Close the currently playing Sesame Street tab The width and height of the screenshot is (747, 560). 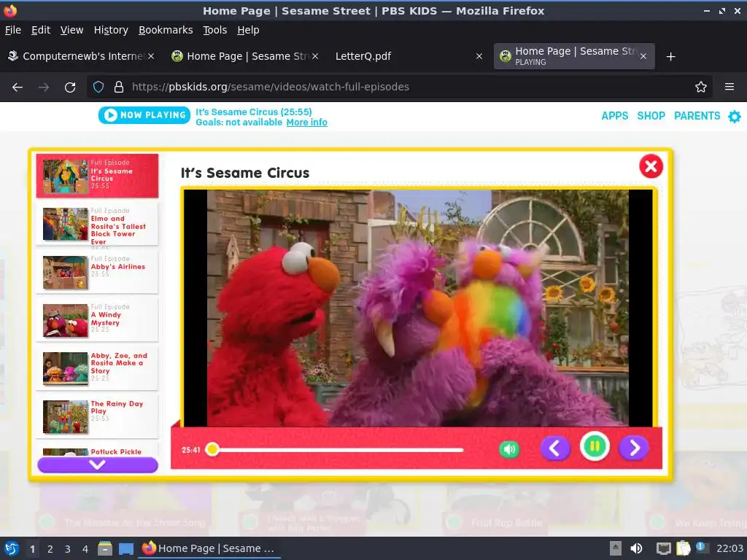pos(643,56)
